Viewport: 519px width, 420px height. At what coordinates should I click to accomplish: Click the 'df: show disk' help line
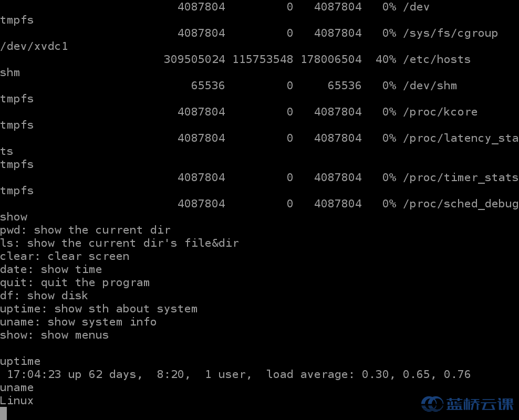tap(44, 296)
